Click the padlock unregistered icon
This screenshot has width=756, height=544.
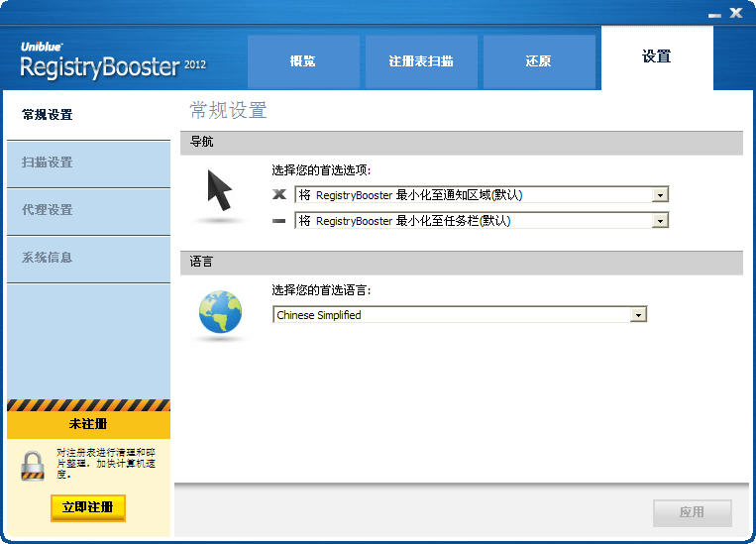tap(33, 466)
